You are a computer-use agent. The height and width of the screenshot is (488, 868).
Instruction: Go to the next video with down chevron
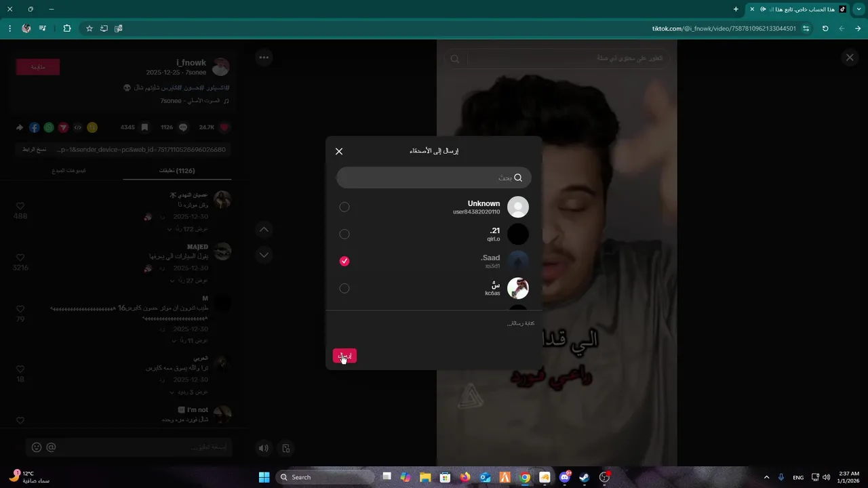click(264, 255)
